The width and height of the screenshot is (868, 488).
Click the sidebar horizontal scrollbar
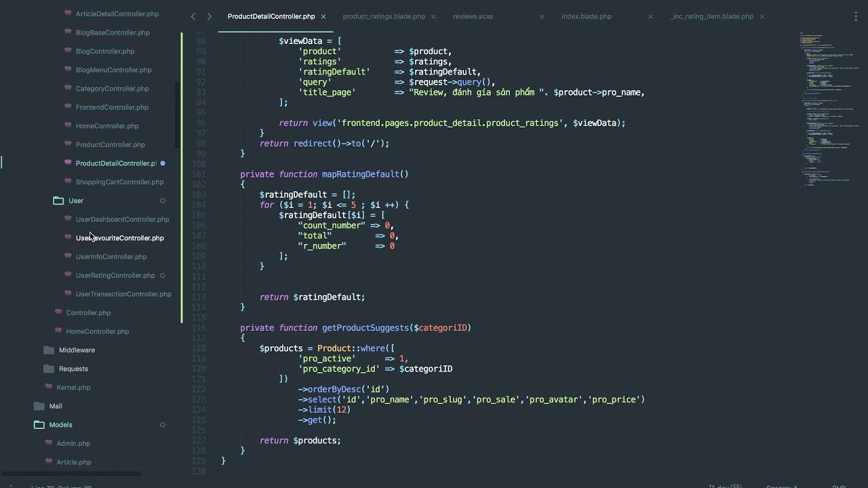click(x=71, y=474)
